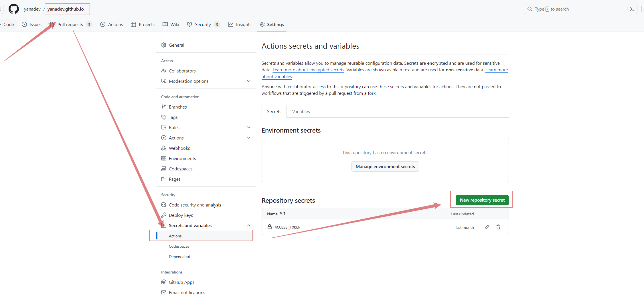The width and height of the screenshot is (644, 305).
Task: Click the tag icon beside Tags
Action: pyautogui.click(x=164, y=117)
